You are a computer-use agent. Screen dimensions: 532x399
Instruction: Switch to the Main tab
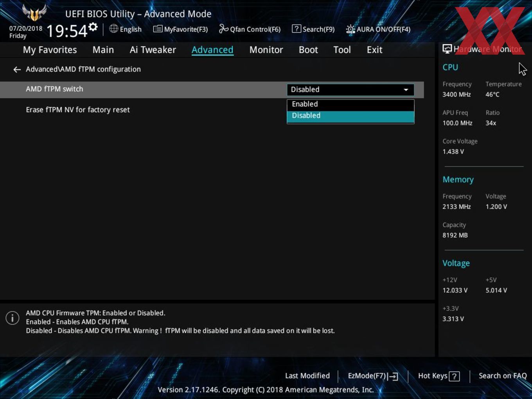(x=103, y=50)
